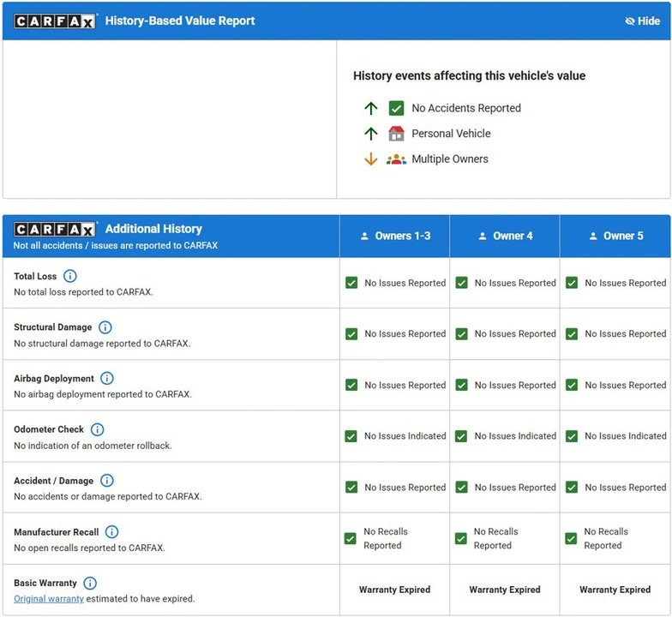Click the red house Personal Vehicle icon

(396, 134)
